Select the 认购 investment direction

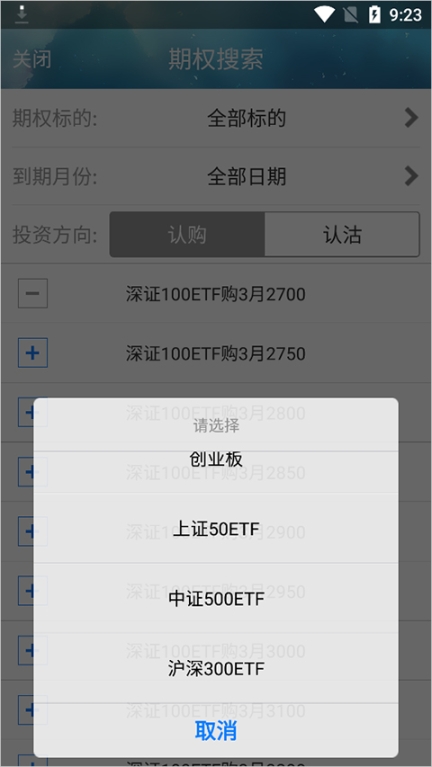click(x=187, y=234)
